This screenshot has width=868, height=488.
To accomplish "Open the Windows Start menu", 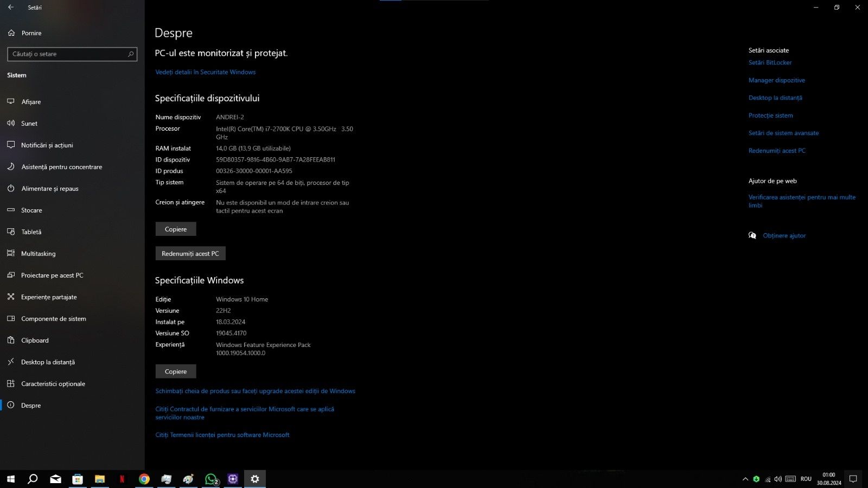I will pos(11,479).
